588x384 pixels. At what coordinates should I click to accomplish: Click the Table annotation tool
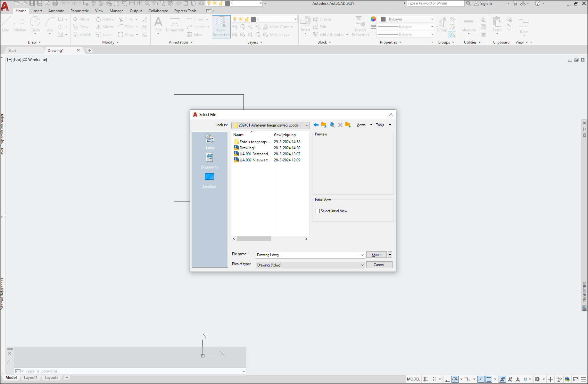(195, 35)
